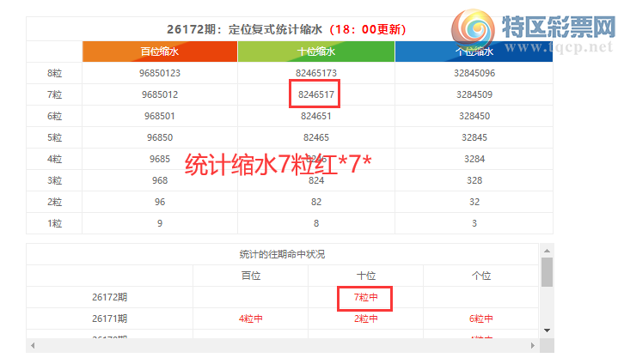624x364 pixels.
Task: Click the 2粒 row label
Action: pyautogui.click(x=54, y=202)
